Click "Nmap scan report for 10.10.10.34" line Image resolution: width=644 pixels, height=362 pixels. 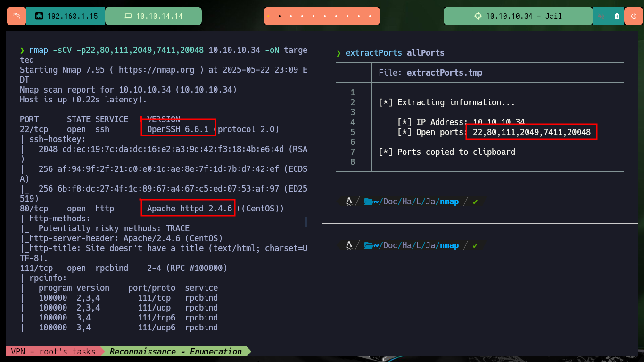128,90
